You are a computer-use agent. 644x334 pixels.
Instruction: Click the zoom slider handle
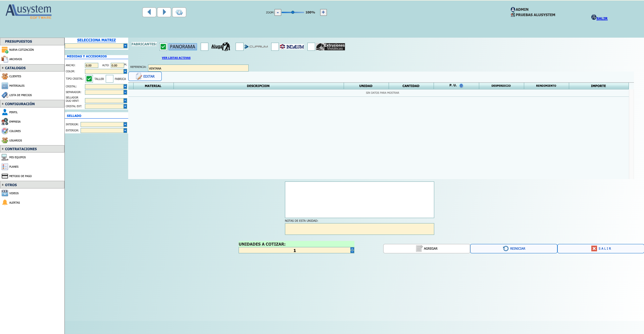(x=293, y=12)
